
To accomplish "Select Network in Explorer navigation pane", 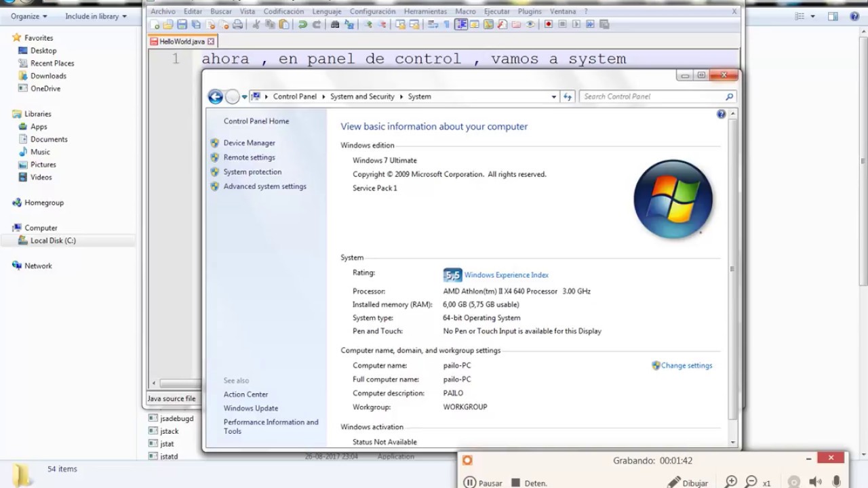I will click(38, 266).
